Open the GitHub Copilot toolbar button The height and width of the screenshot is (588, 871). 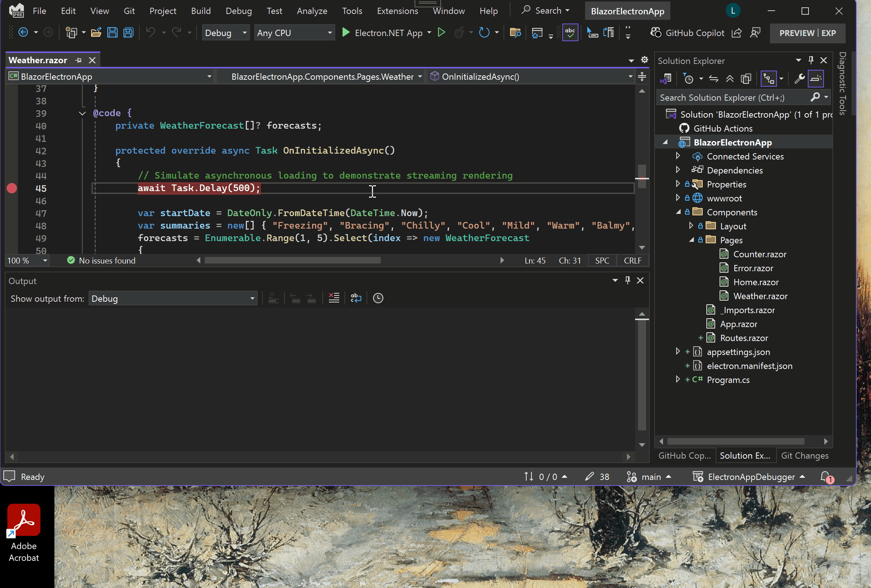(687, 33)
